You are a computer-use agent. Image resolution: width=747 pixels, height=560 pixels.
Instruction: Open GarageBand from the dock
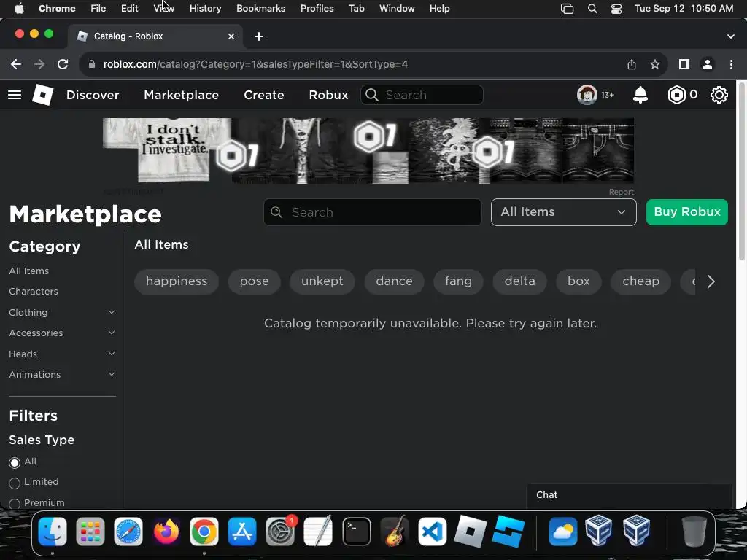395,532
